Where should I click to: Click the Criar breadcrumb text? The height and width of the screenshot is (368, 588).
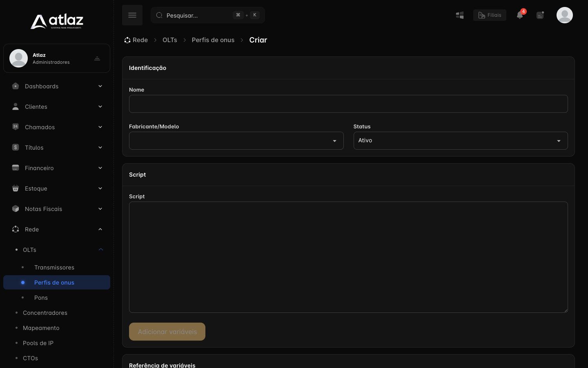pos(258,40)
